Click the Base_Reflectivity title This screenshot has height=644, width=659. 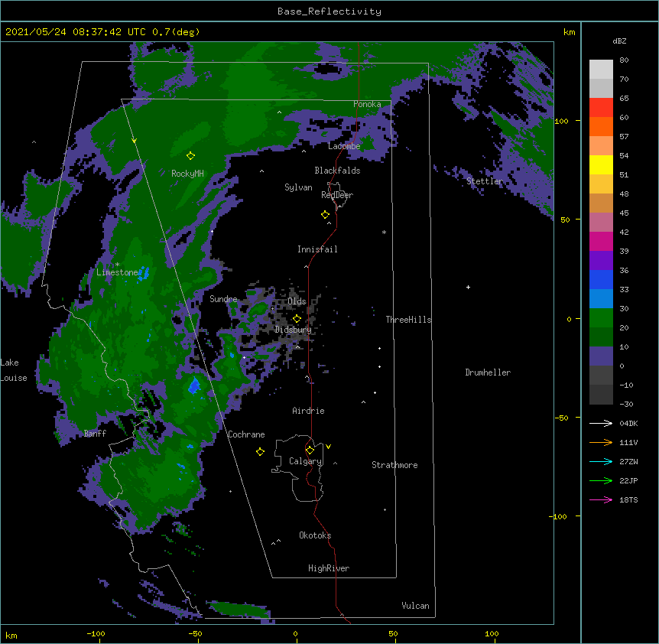point(329,11)
